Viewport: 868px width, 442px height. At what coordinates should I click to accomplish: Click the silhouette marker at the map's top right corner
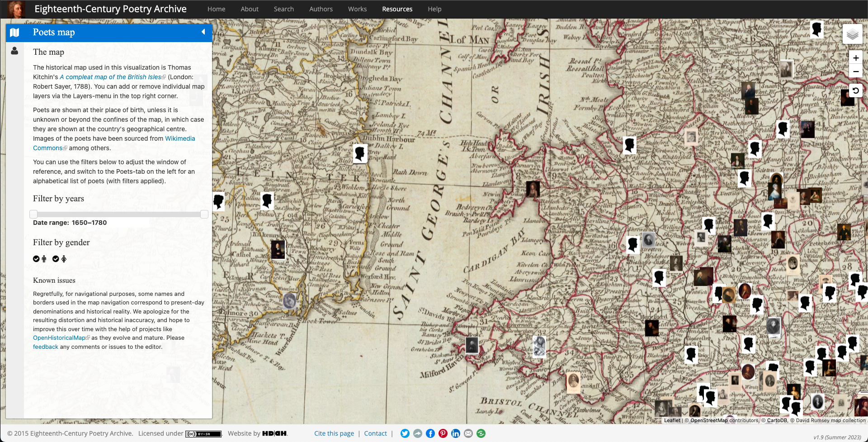[816, 29]
